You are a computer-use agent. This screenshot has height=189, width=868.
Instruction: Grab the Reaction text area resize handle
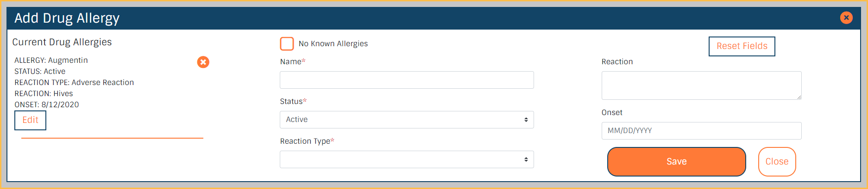pyautogui.click(x=799, y=97)
